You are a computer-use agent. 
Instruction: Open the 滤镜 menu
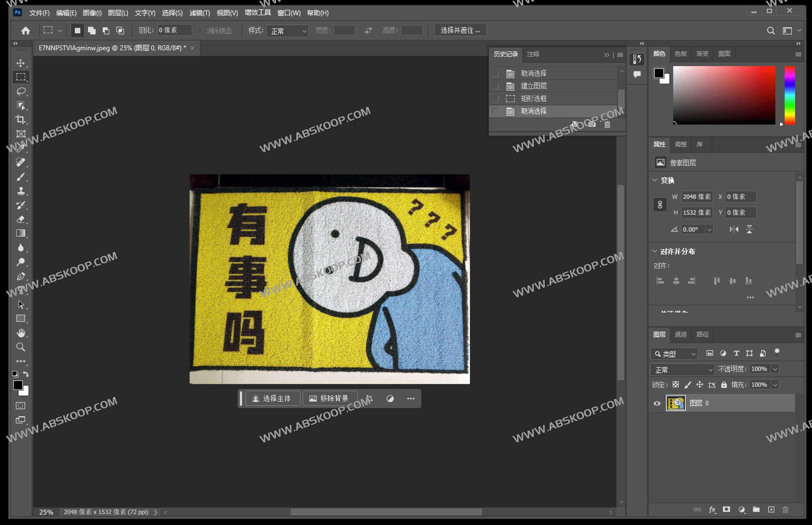199,13
